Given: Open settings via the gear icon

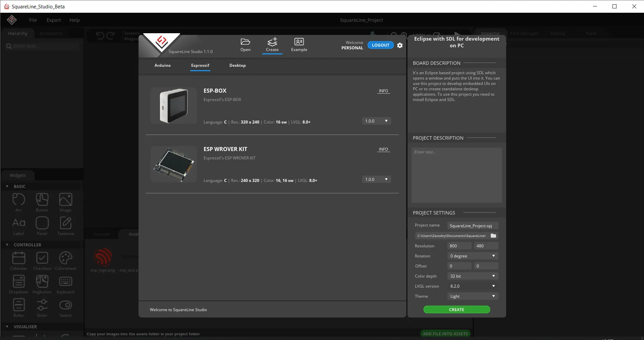Looking at the screenshot, I should (400, 45).
